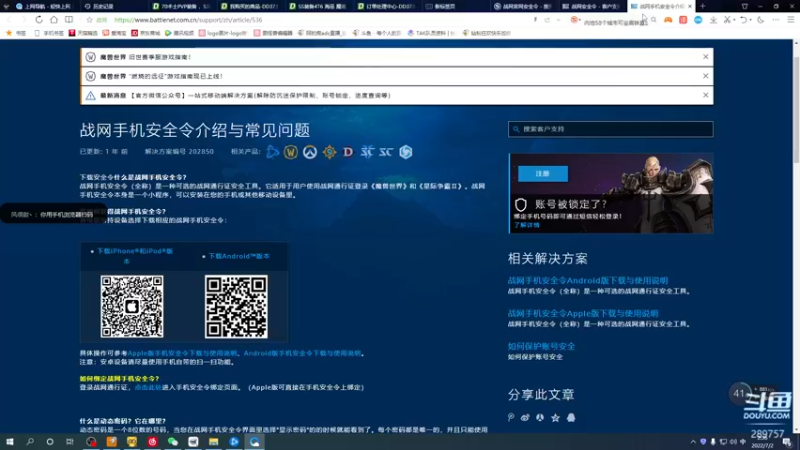Open the game controller toolbar icon
This screenshot has height=450, width=800.
668,19
